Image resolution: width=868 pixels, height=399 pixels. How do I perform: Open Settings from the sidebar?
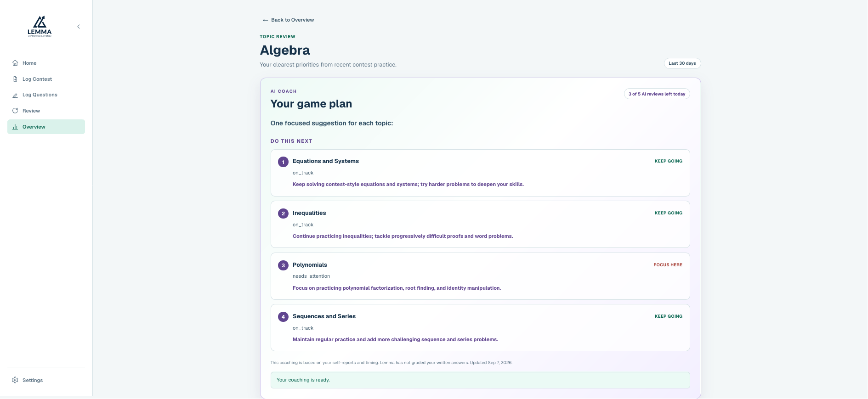[x=46, y=380]
